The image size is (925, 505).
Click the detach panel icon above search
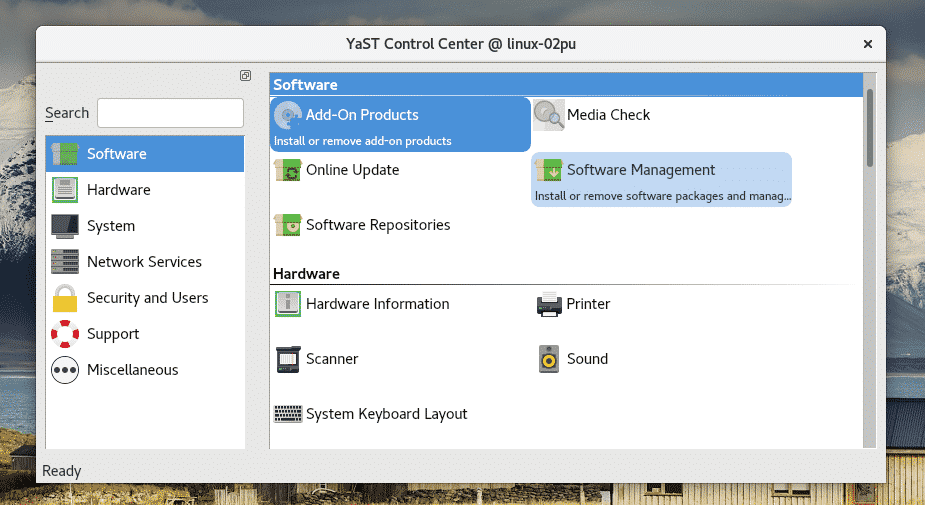coord(245,75)
